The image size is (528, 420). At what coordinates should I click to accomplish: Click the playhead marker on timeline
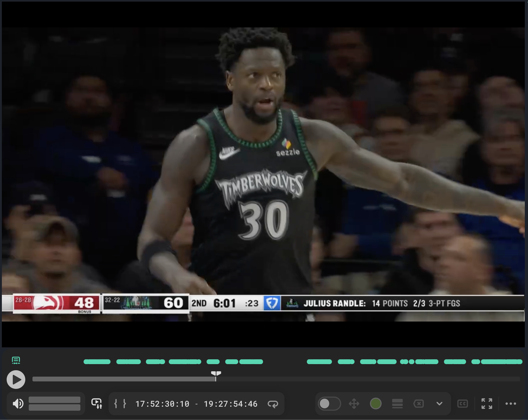(x=216, y=374)
